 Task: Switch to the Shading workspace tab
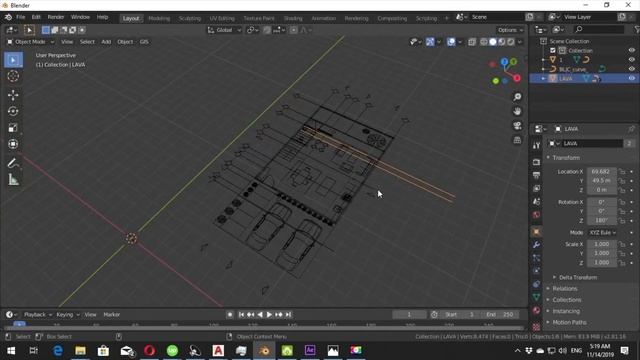(x=293, y=18)
